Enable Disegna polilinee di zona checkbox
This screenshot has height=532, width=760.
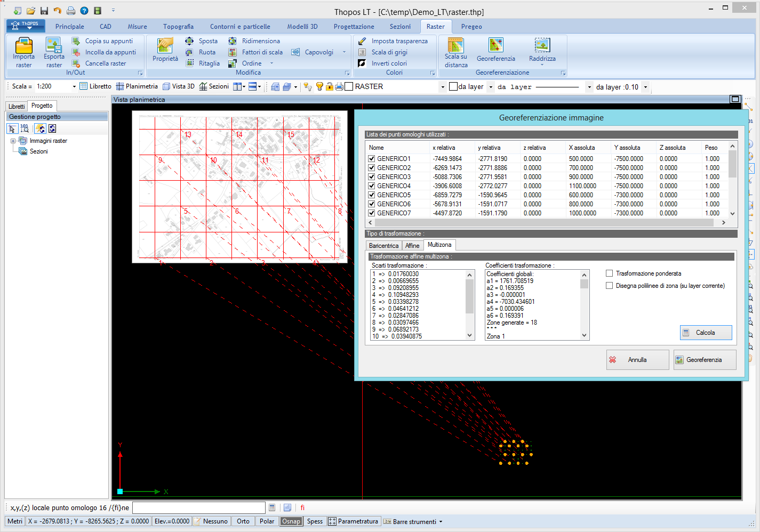tap(609, 286)
